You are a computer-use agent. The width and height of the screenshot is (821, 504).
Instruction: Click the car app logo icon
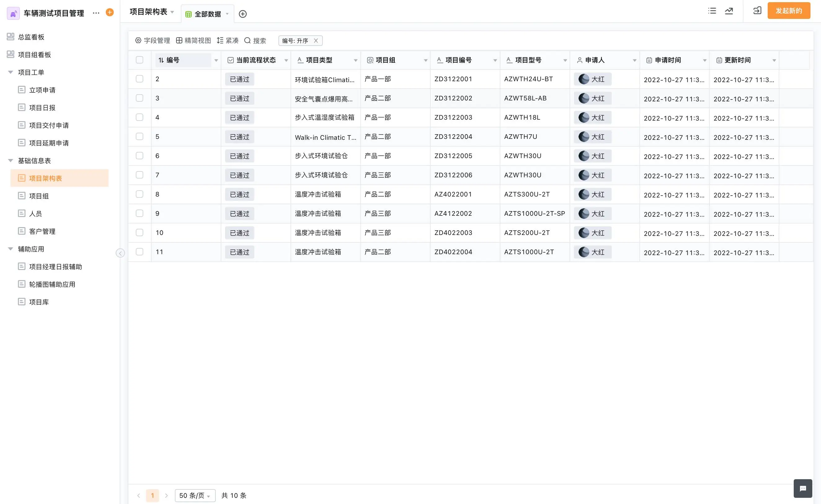[13, 13]
